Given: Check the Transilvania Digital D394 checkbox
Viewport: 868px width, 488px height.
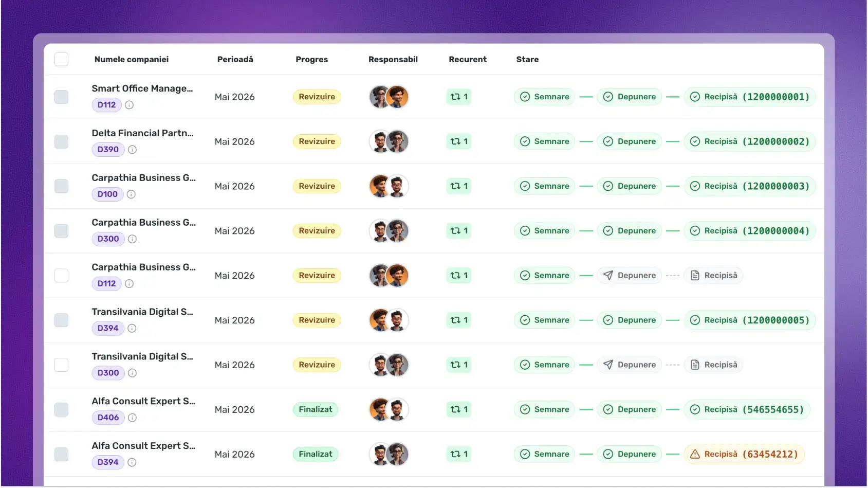Looking at the screenshot, I should (61, 320).
